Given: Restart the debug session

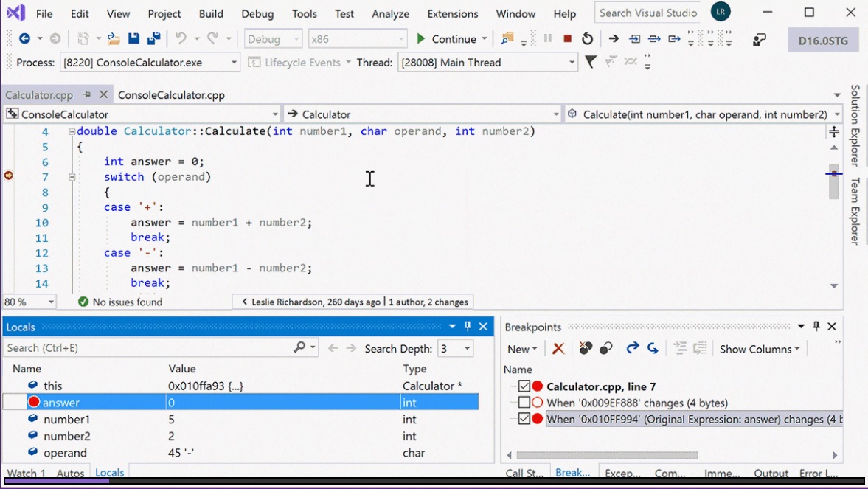Looking at the screenshot, I should (x=587, y=39).
